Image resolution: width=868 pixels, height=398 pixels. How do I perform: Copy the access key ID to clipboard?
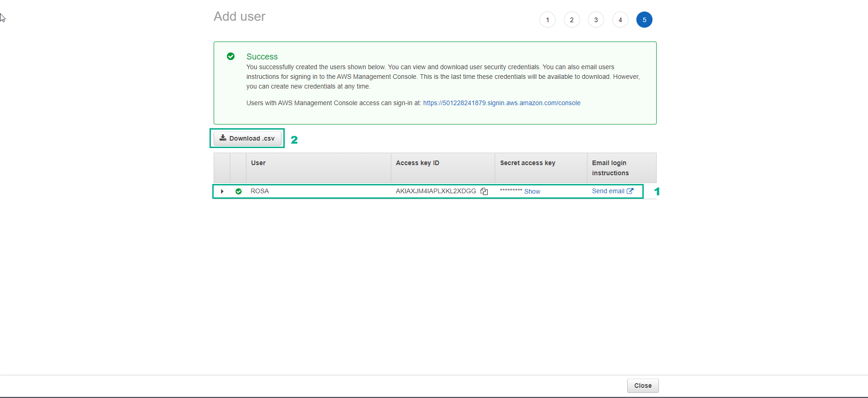tap(484, 191)
